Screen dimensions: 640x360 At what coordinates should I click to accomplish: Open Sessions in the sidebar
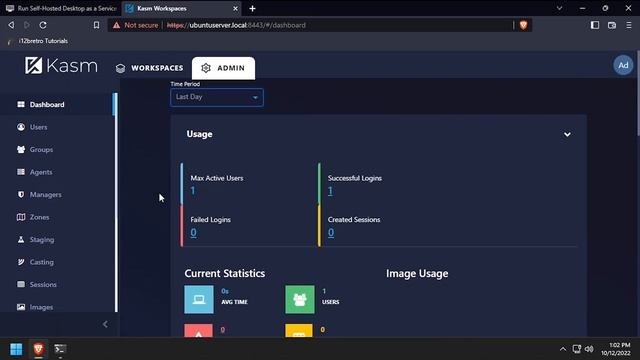point(57,284)
